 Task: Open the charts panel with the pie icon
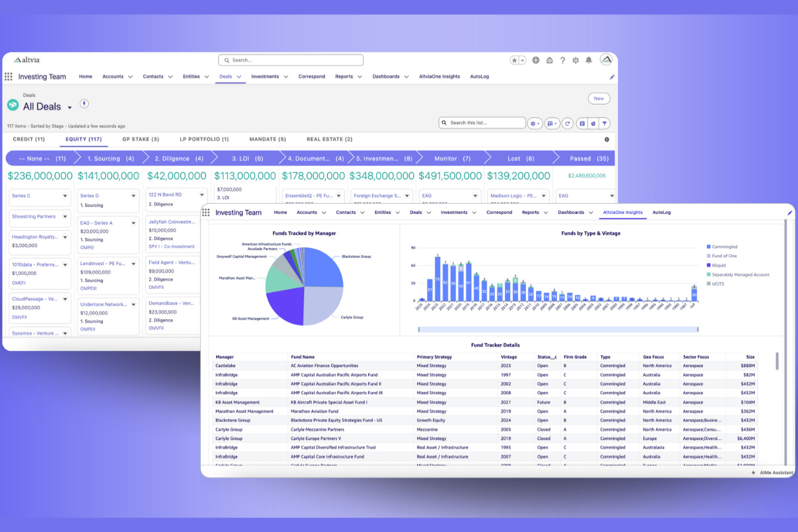point(594,123)
